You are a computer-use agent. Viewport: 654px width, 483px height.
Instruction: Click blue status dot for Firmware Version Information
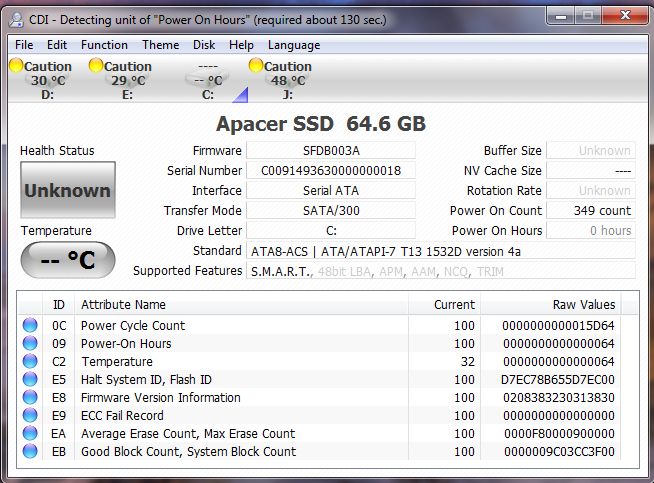30,397
